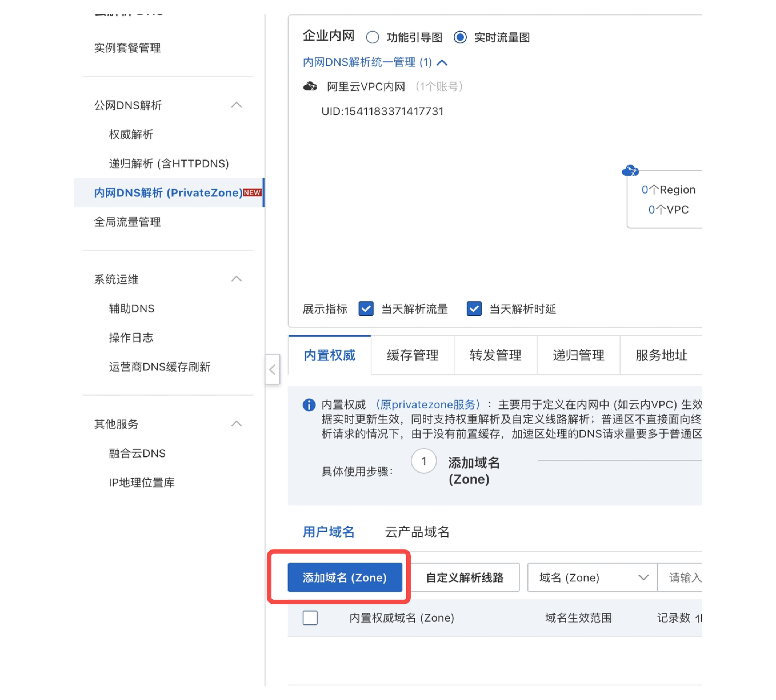Image resolution: width=776 pixels, height=700 pixels.
Task: Click the step 1 circle icon
Action: [423, 461]
